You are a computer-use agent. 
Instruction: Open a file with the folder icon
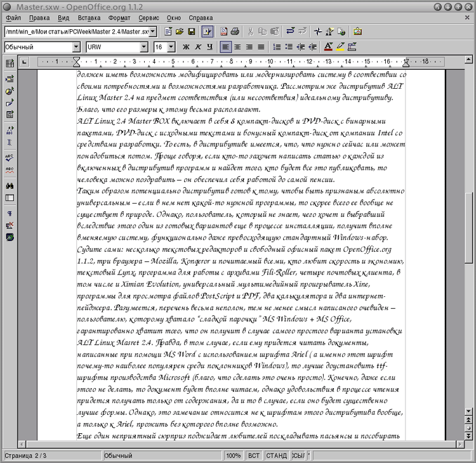180,31
